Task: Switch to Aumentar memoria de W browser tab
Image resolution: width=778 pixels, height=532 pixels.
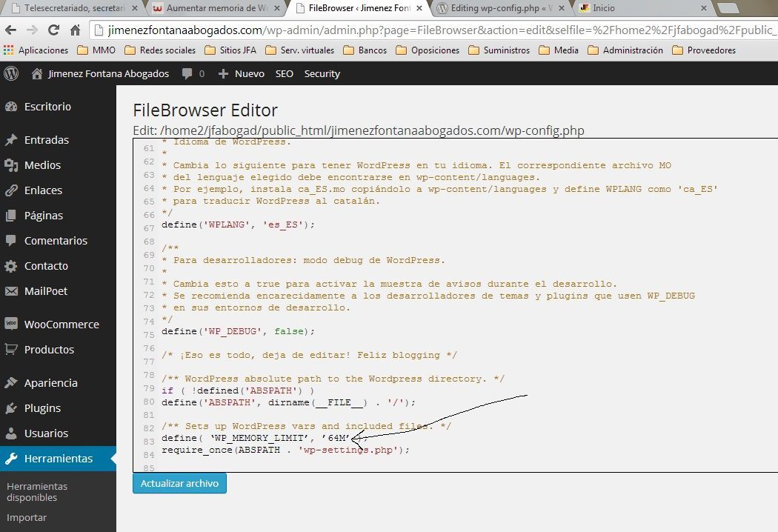Action: coord(216,8)
